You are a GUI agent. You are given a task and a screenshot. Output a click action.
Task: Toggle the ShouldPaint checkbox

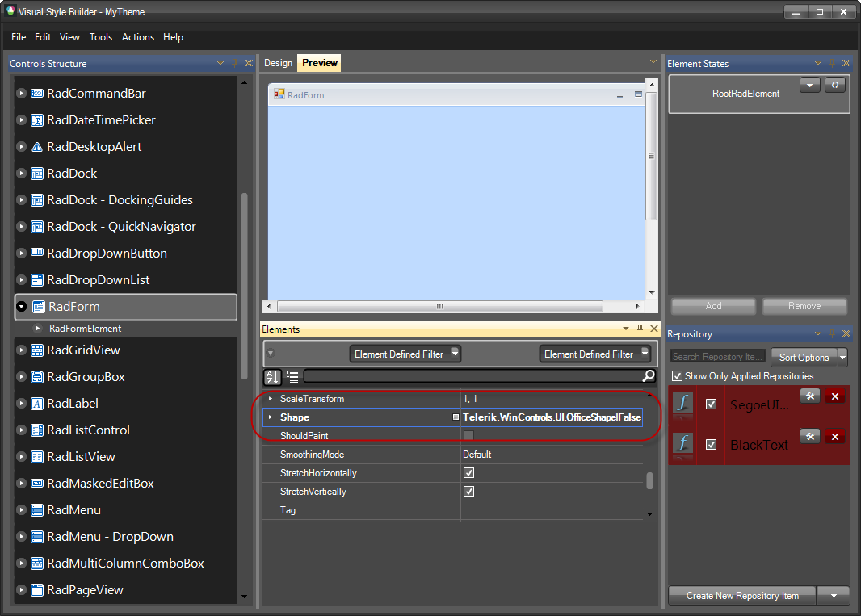coord(468,435)
